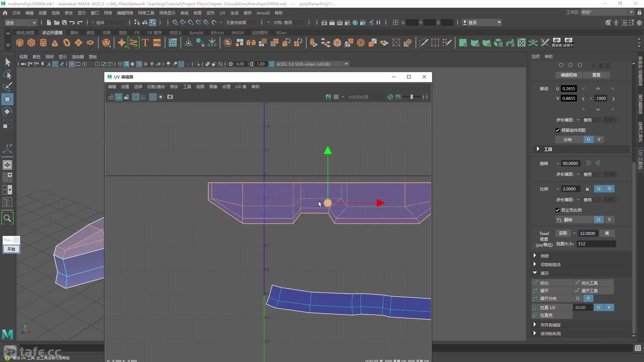Click the polygon Type text tool icon
The width and height of the screenshot is (644, 362).
point(145,43)
